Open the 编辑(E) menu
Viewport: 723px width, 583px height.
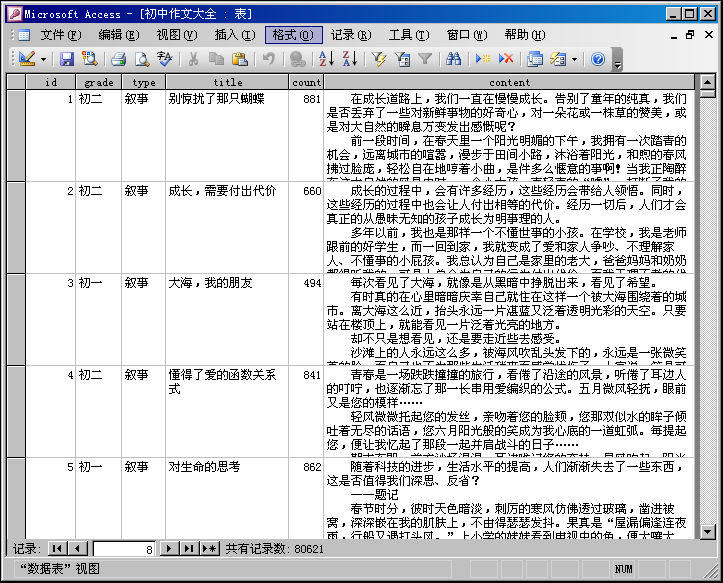click(x=119, y=35)
